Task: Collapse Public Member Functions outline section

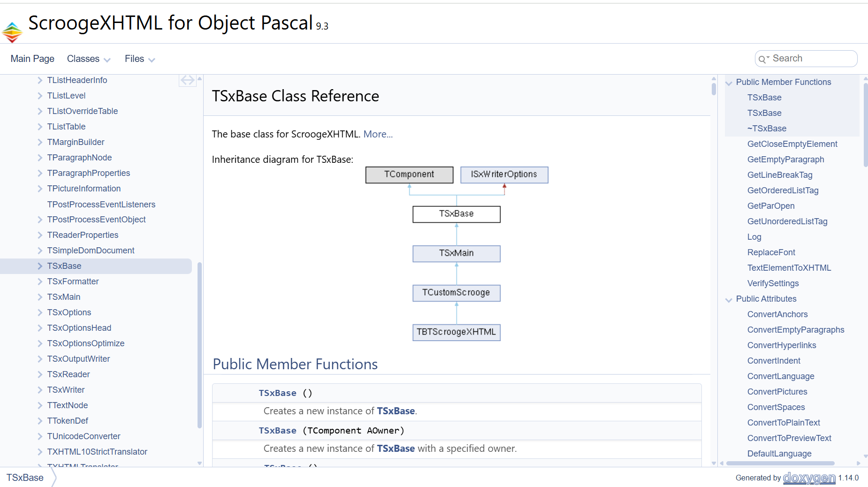Action: 729,83
